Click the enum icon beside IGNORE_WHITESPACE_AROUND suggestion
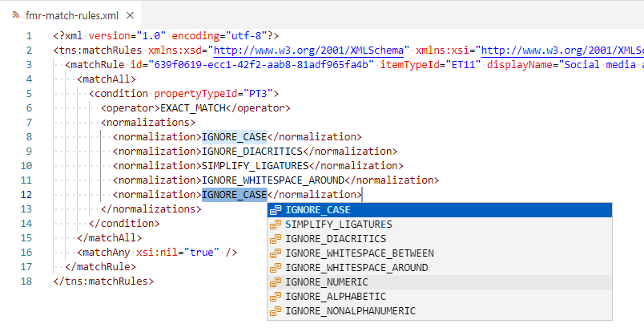 pos(276,268)
